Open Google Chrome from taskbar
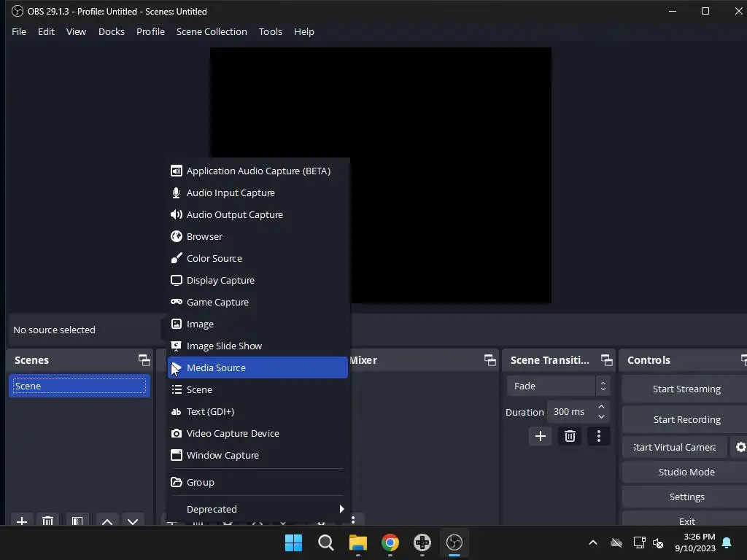This screenshot has height=560, width=747. coord(390,542)
